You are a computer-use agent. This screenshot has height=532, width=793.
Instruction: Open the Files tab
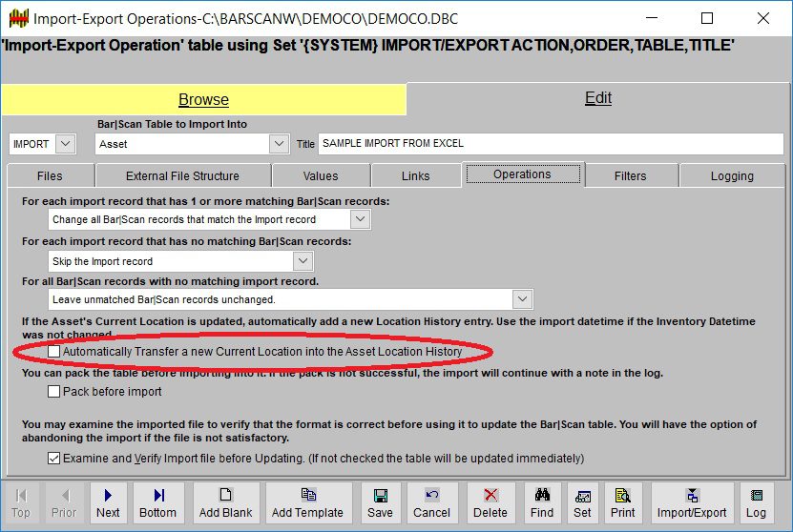[50, 175]
